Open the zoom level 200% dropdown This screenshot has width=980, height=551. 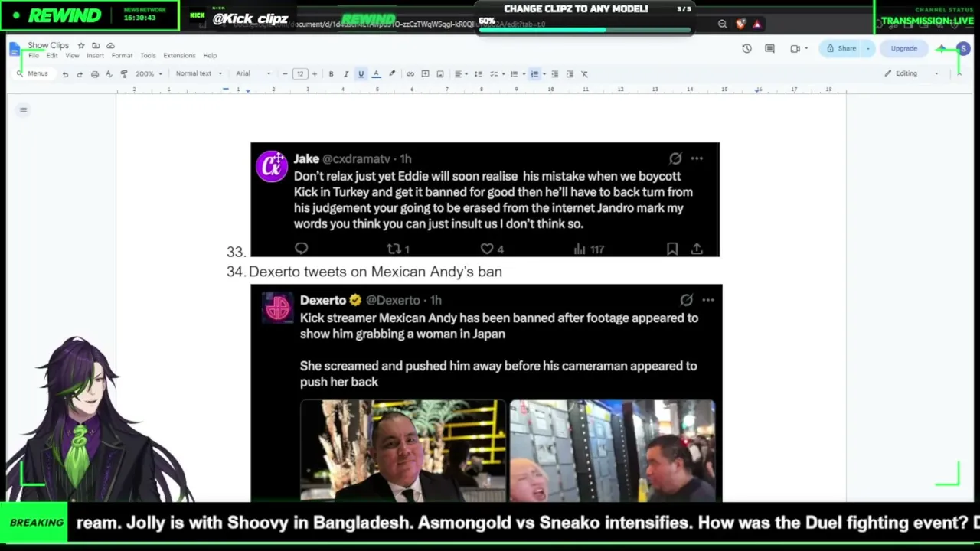(149, 74)
